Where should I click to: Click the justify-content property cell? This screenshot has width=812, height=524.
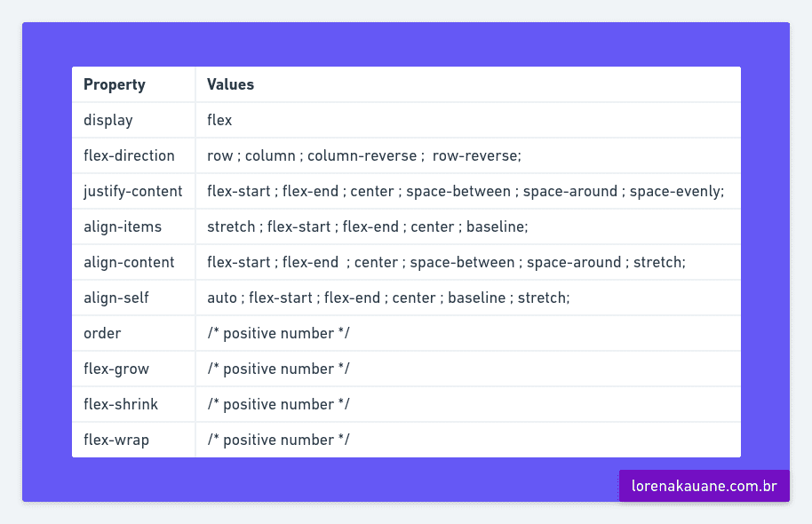coord(132,191)
